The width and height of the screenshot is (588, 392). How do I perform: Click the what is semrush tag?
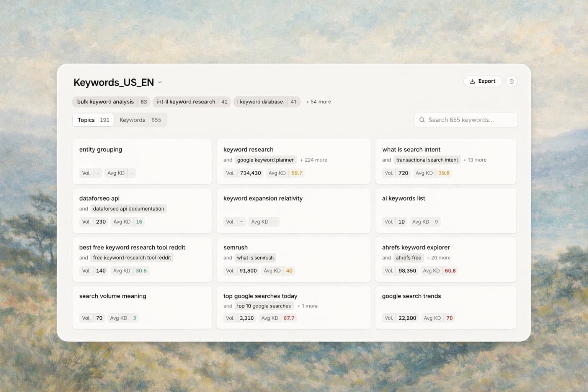[x=255, y=258]
